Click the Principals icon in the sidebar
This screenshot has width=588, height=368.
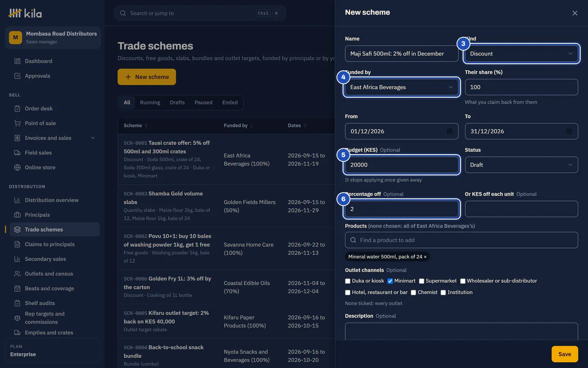[x=17, y=215]
